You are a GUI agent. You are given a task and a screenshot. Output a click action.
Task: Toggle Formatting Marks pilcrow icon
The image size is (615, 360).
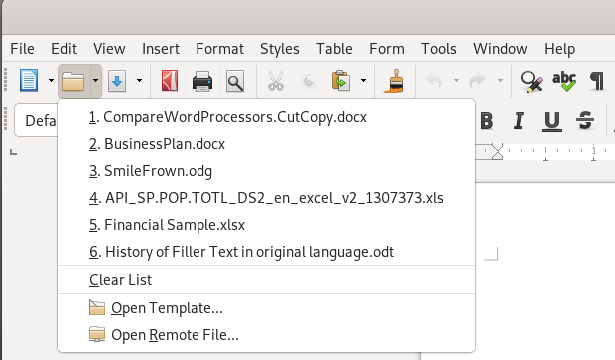(x=597, y=81)
